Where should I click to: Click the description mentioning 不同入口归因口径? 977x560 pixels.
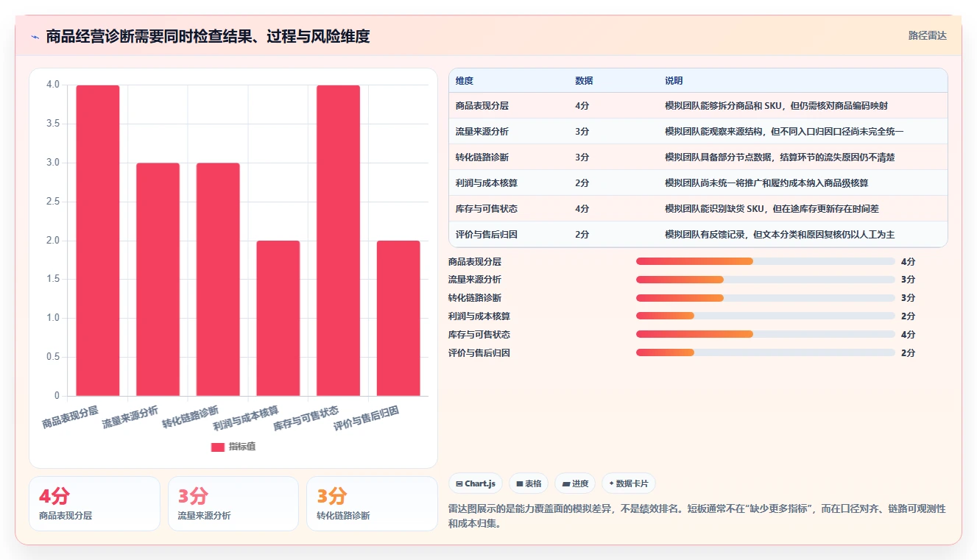click(784, 132)
